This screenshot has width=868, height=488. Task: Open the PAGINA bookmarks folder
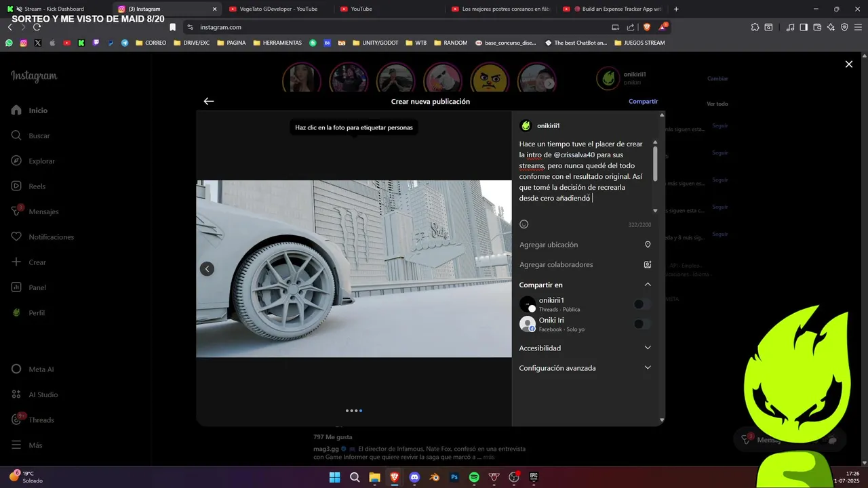click(231, 43)
